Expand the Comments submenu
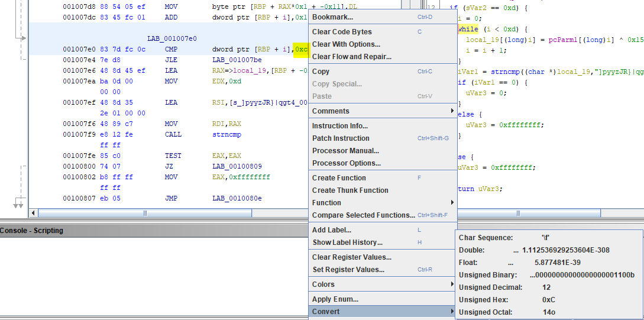Viewport: 644px width, 320px height. (x=383, y=111)
